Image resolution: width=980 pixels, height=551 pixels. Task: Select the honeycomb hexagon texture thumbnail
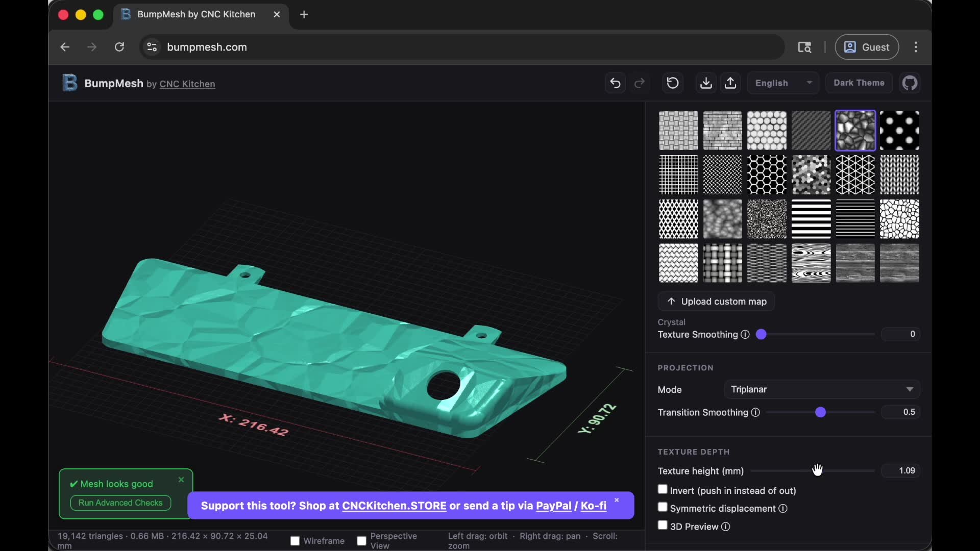click(x=767, y=175)
